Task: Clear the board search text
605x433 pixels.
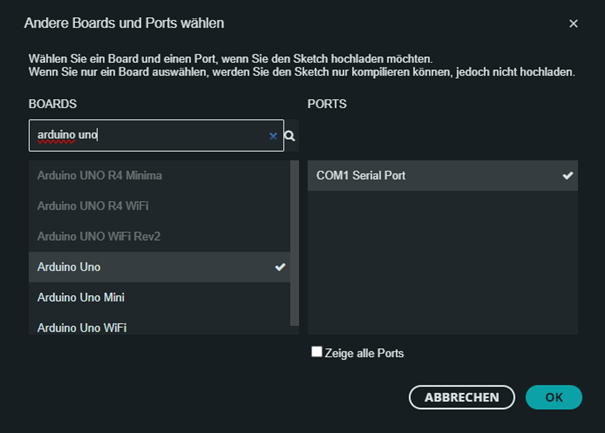Action: pos(273,136)
